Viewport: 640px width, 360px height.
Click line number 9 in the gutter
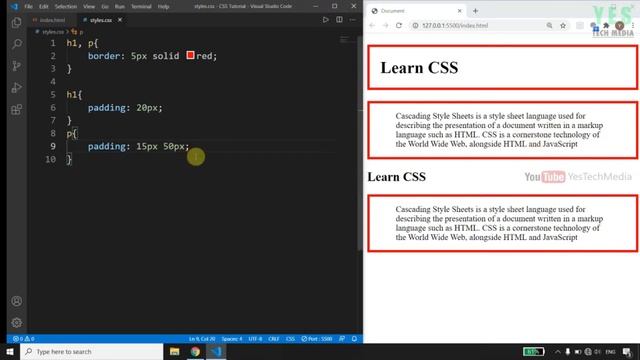tap(53, 146)
